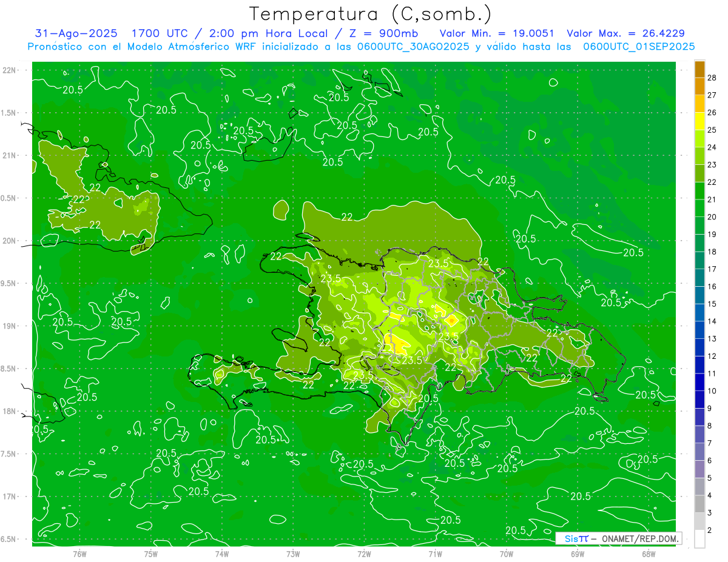Click the SisTT – ONAMET/REP.DOM. credit box
The height and width of the screenshot is (562, 728).
pos(618,538)
